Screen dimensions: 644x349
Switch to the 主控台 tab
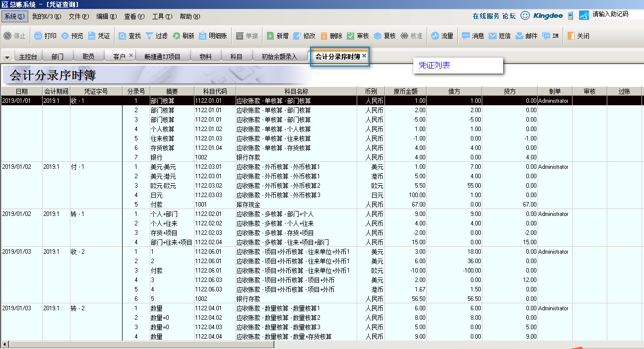[x=28, y=57]
